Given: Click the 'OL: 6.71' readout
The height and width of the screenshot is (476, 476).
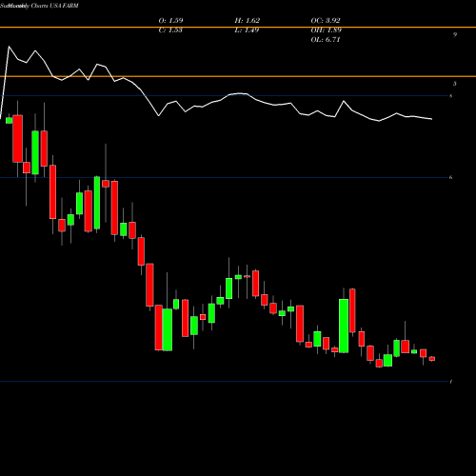Looking at the screenshot, I should pos(326,40).
